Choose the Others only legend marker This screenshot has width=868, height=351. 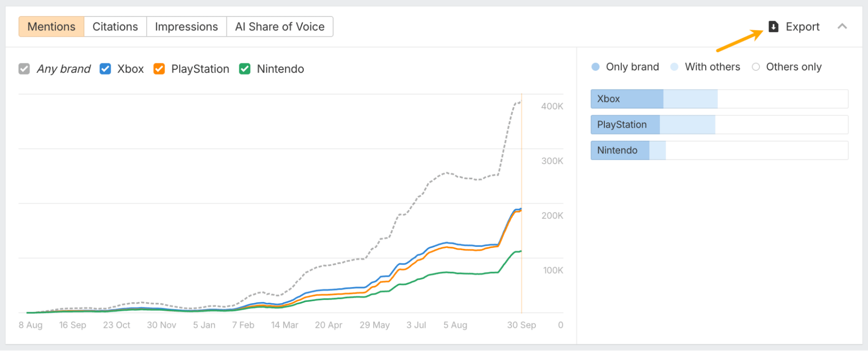pyautogui.click(x=756, y=67)
